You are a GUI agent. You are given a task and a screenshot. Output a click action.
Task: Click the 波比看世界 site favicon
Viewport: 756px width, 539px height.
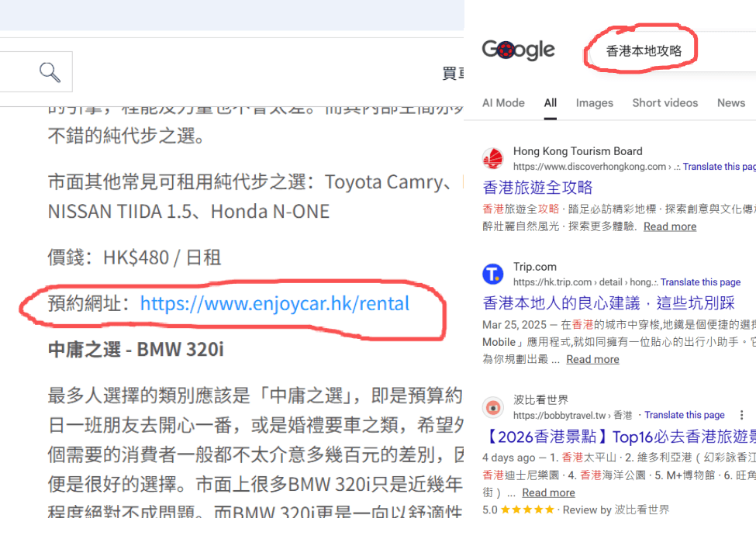pyautogui.click(x=492, y=407)
